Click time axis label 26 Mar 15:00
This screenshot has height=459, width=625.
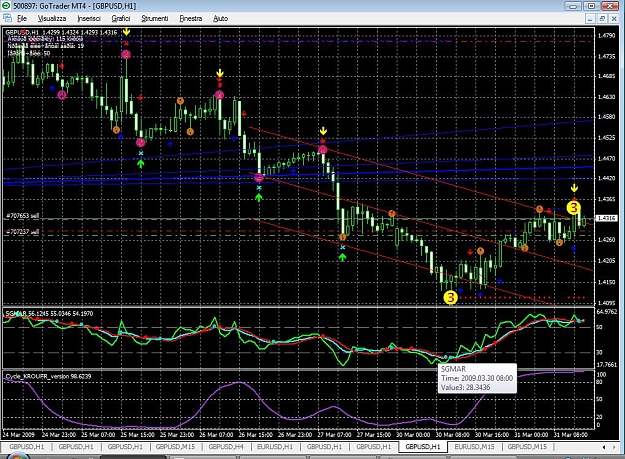click(x=256, y=435)
